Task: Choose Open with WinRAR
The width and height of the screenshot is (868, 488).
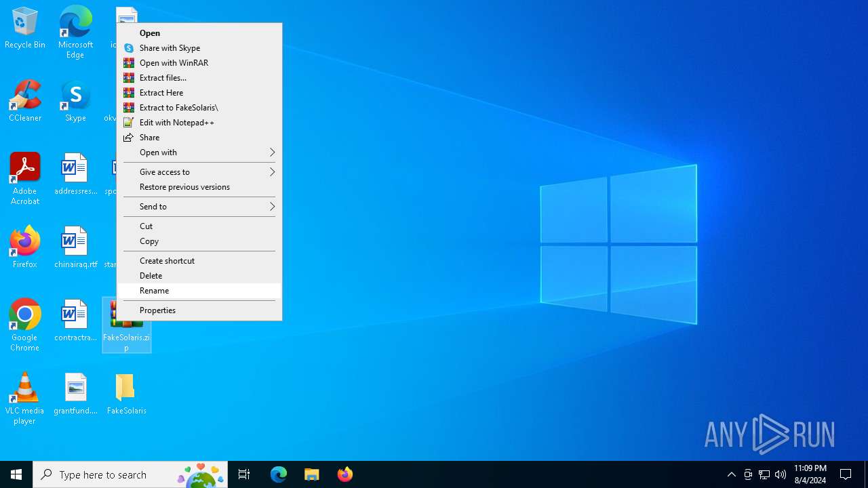Action: click(199, 63)
